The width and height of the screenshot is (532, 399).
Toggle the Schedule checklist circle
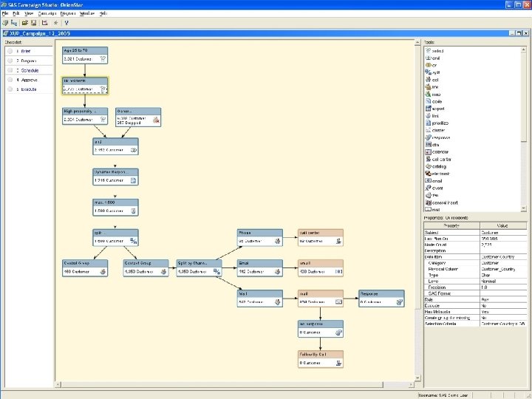(10, 70)
